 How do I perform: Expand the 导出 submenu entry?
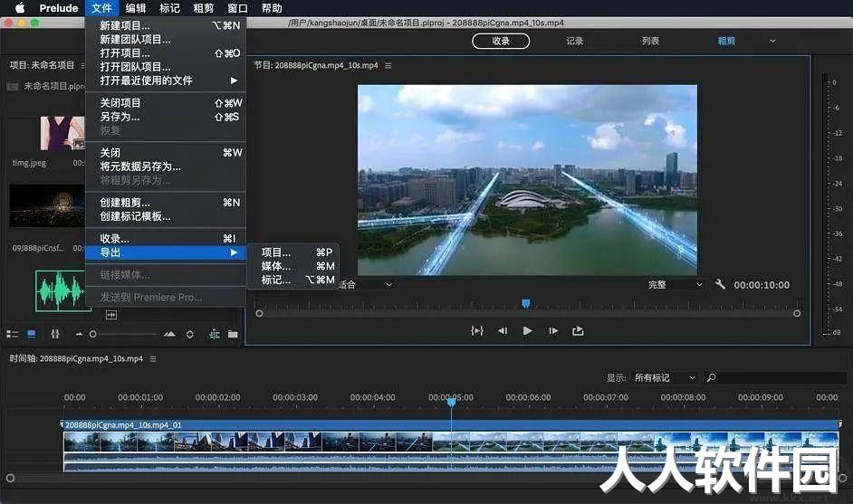[x=166, y=252]
